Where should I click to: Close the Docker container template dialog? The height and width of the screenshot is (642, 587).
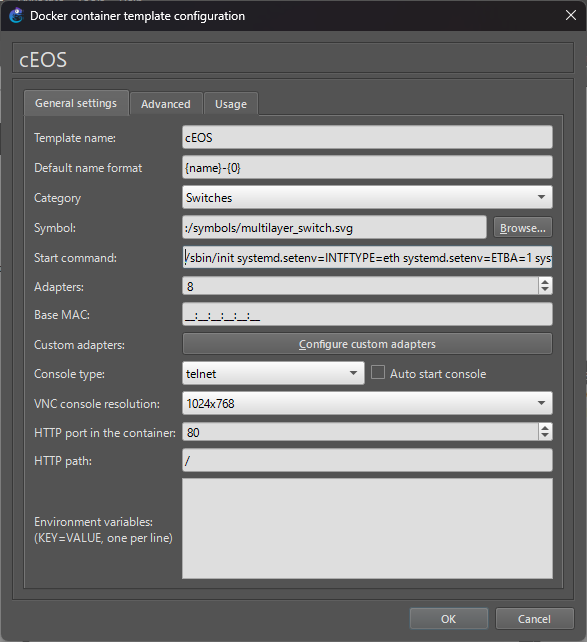pos(571,16)
